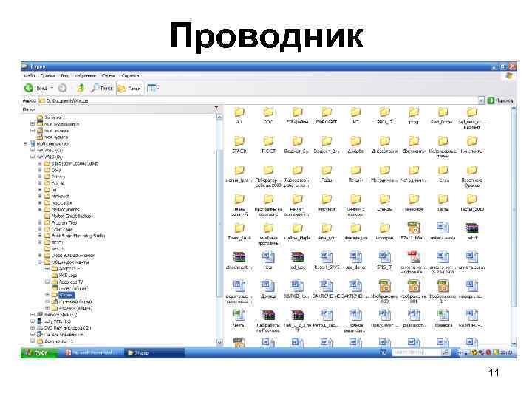This screenshot has width=532, height=399.
Task: Click the greyed Forward arrow icon
Action: 62,88
